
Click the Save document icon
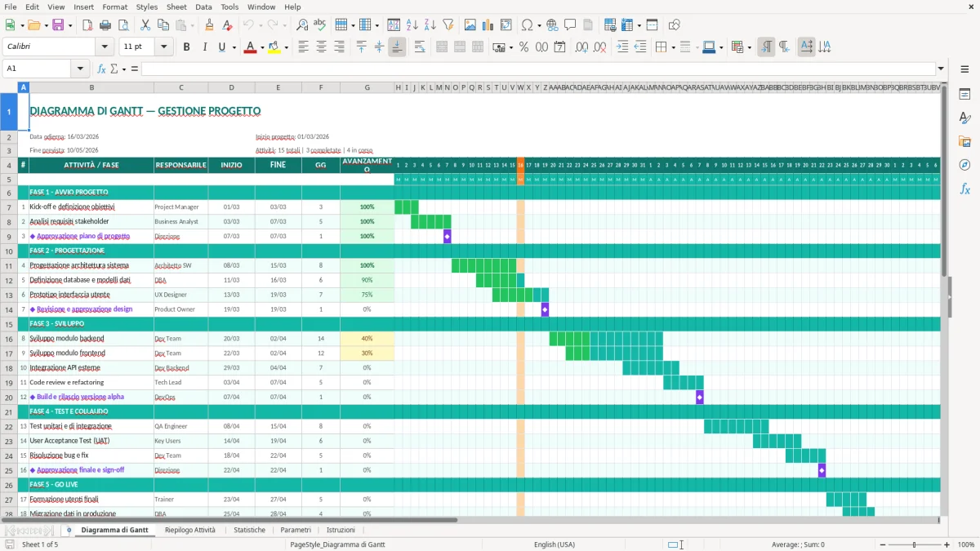57,25
